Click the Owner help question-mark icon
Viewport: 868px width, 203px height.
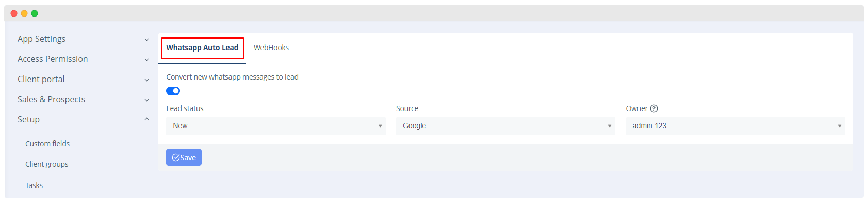pyautogui.click(x=654, y=108)
